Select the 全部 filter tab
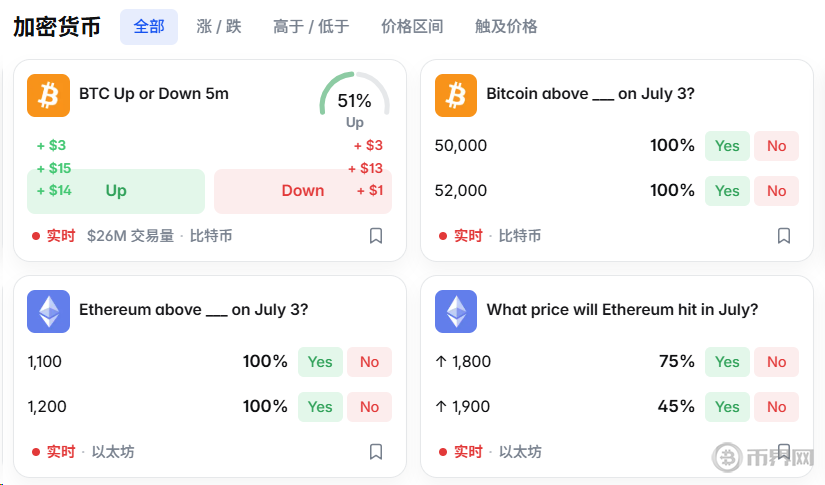Screen dimensions: 825x485 149,26
